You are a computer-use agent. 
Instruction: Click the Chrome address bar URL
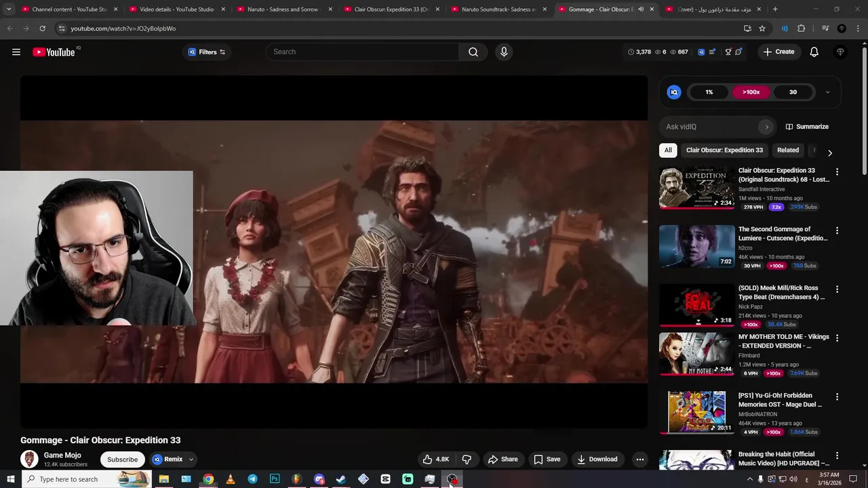123,28
